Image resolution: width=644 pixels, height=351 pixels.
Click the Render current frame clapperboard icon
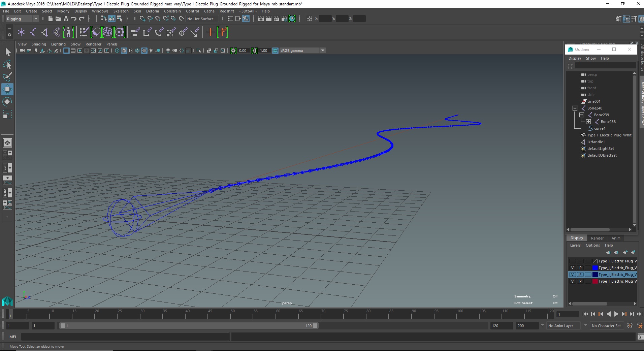[x=268, y=19]
